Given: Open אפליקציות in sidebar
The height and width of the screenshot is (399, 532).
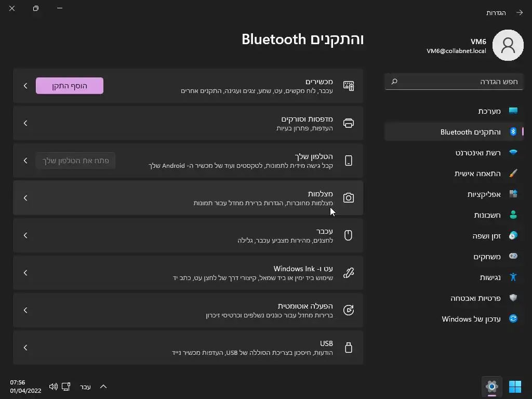Looking at the screenshot, I should click(x=454, y=194).
